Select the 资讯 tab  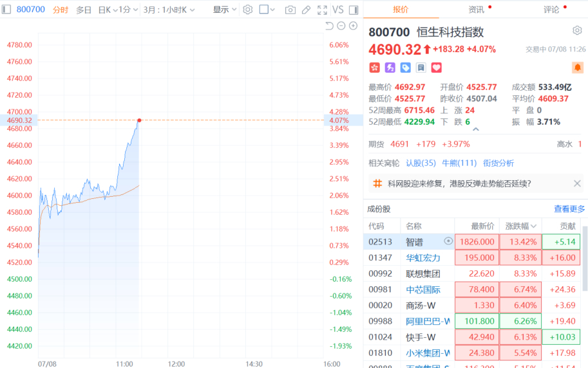tap(476, 10)
